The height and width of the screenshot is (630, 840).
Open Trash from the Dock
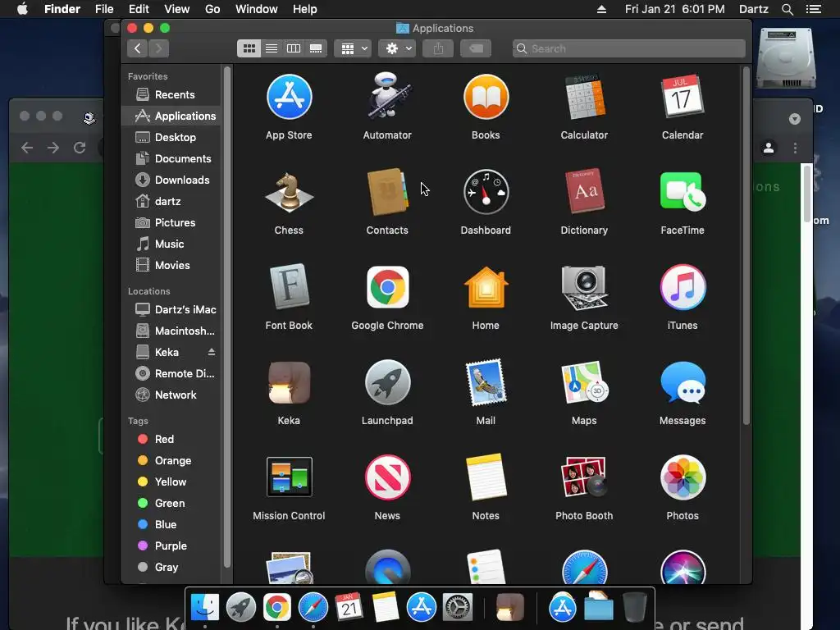click(x=635, y=608)
